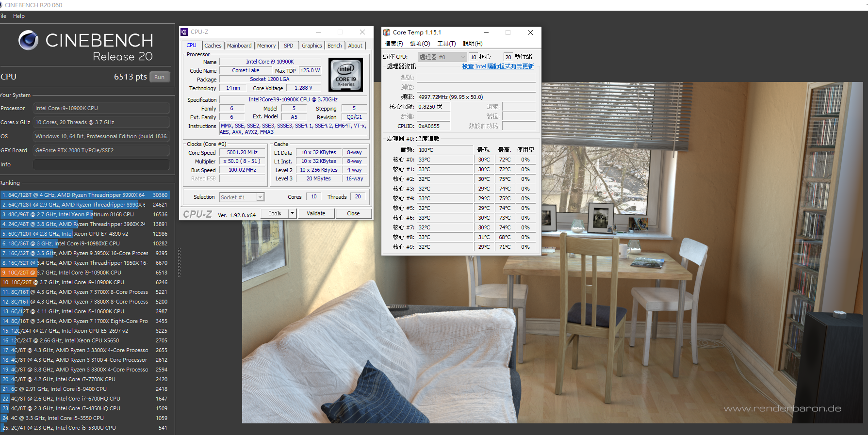Click the CPU-Z Name field Intel Core i9 10900K

click(x=270, y=62)
